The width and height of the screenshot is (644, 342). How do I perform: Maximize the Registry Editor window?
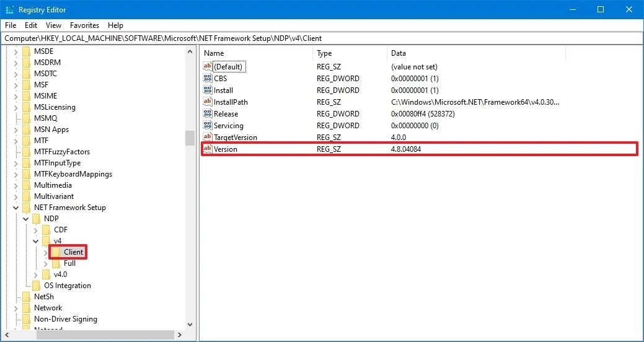click(x=601, y=9)
